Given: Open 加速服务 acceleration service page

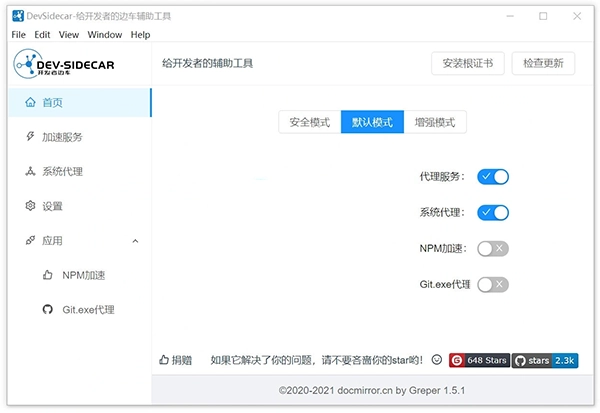Looking at the screenshot, I should pyautogui.click(x=62, y=137).
